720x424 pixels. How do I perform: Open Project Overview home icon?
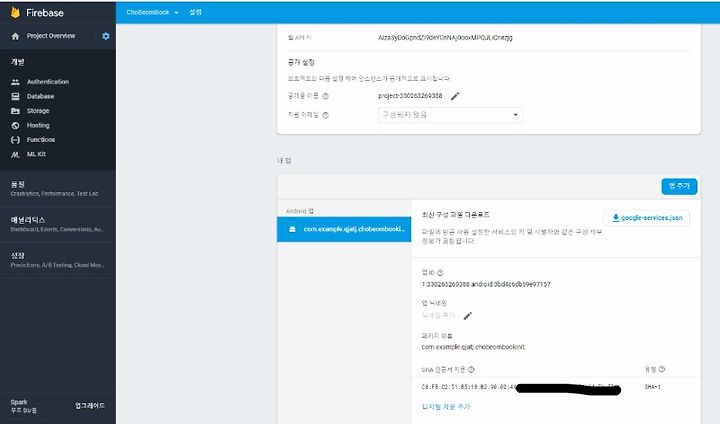15,36
